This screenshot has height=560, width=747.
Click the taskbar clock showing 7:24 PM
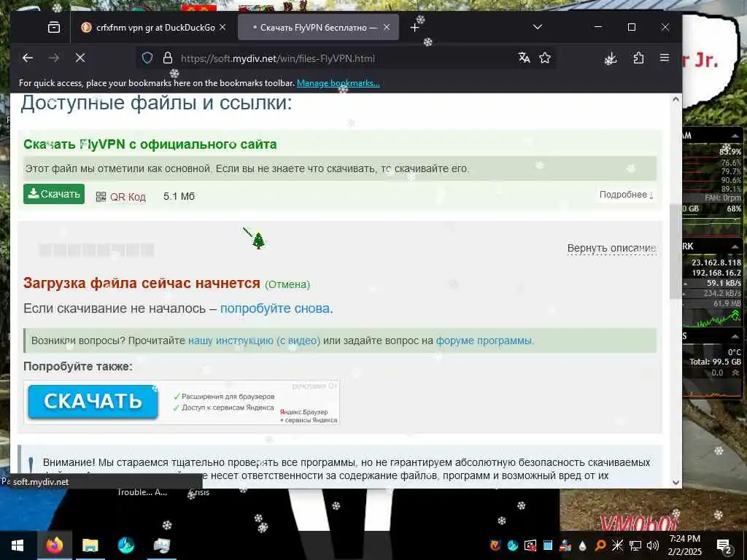coord(684,545)
